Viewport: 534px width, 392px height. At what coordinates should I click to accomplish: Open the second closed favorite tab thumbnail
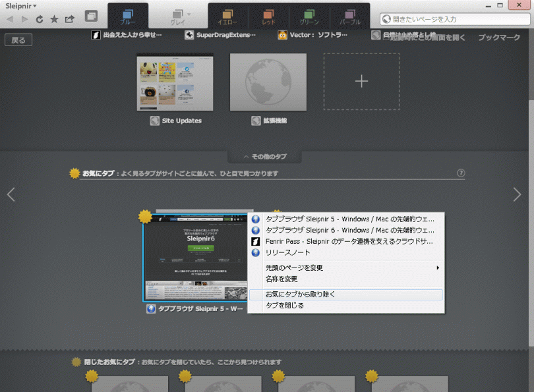[223, 384]
